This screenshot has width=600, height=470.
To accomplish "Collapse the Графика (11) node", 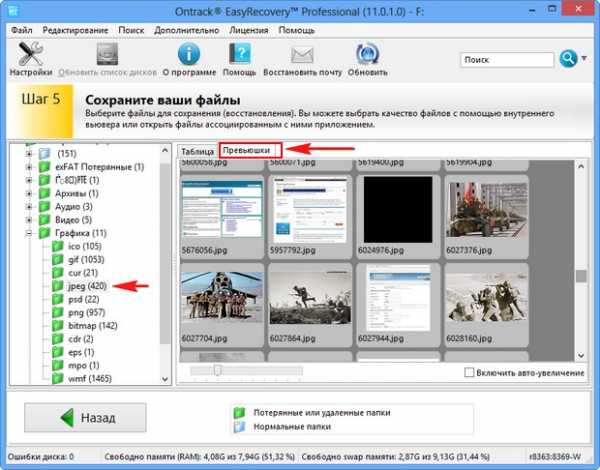I will [x=29, y=233].
